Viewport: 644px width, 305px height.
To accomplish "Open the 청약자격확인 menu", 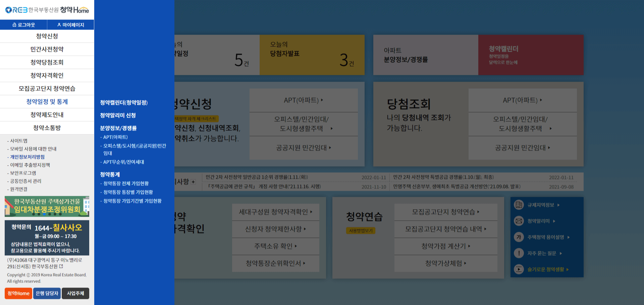I will coord(47,75).
